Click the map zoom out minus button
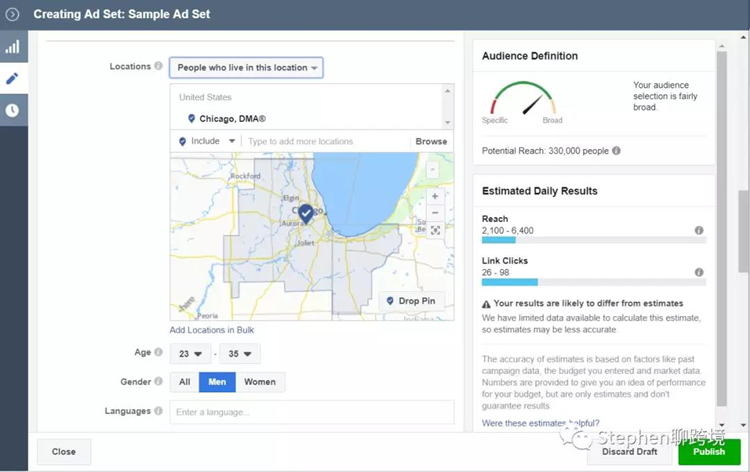 (x=435, y=213)
